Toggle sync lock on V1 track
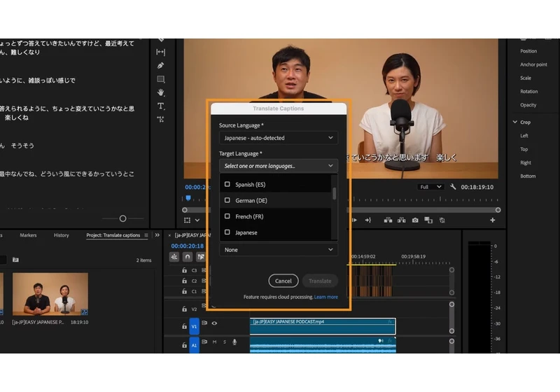Screen dimensions: 560x392 click(x=204, y=323)
